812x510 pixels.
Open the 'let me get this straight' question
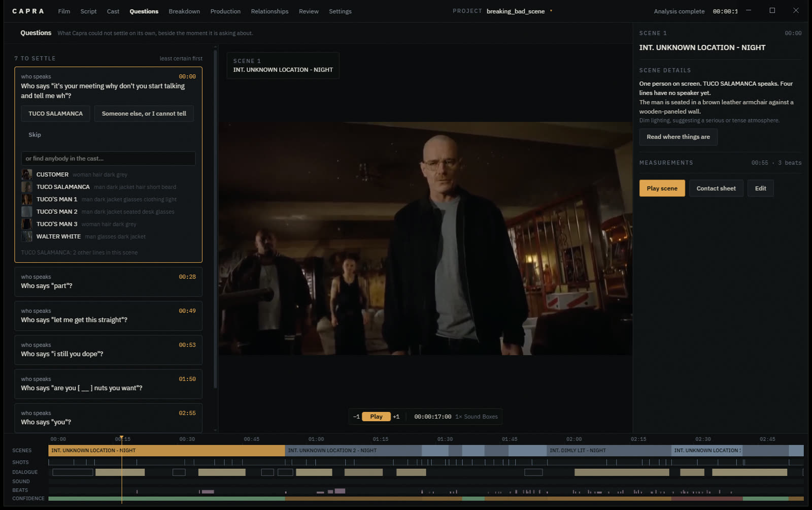108,316
